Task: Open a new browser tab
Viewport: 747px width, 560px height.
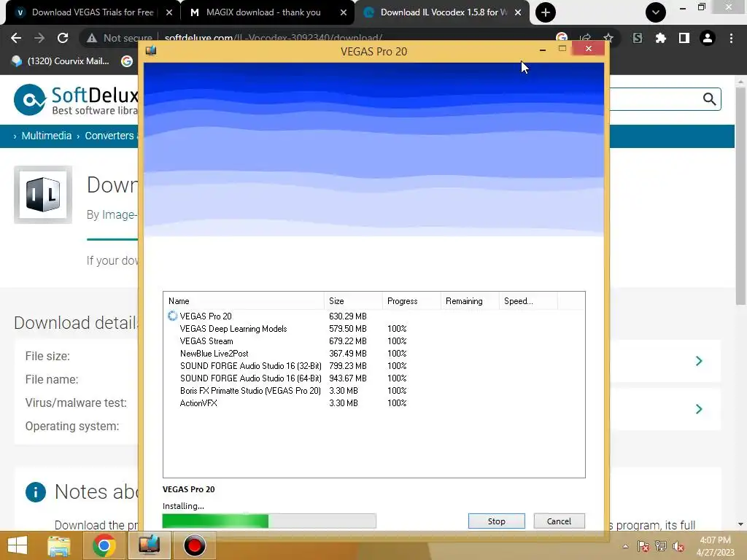Action: coord(546,12)
